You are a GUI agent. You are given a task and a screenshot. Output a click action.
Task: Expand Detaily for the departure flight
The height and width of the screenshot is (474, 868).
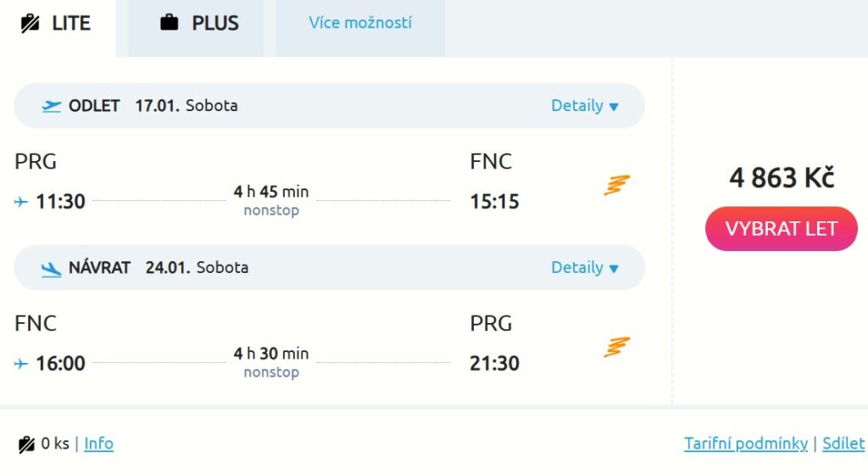pyautogui.click(x=585, y=106)
